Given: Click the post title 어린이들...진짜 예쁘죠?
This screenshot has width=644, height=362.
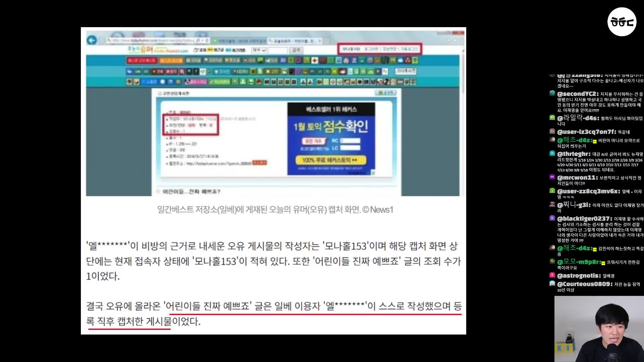Looking at the screenshot, I should coord(191,192).
